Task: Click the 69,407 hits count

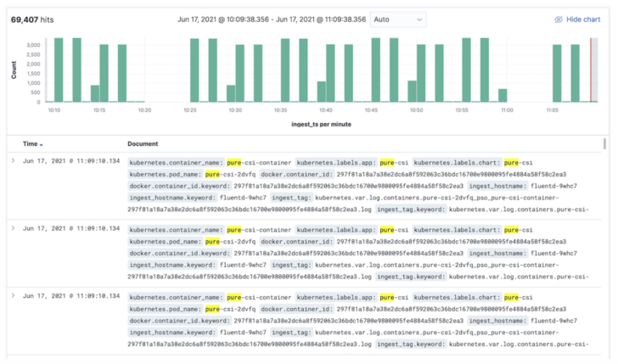Action: 32,20
